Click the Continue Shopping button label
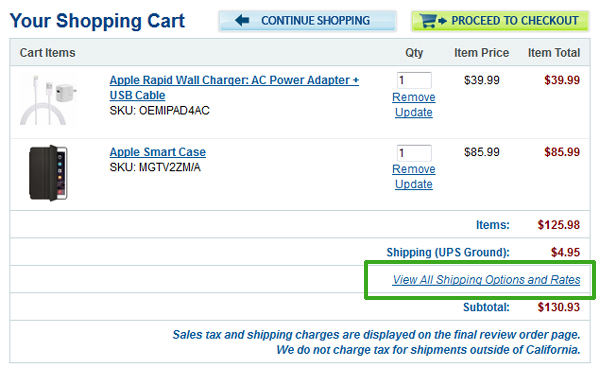The image size is (600, 368). pyautogui.click(x=315, y=21)
